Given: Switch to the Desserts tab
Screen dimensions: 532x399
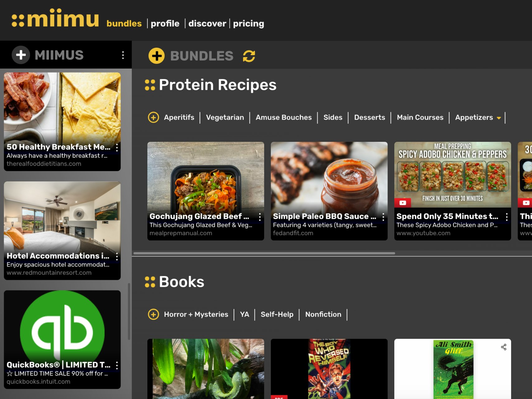Looking at the screenshot, I should (x=369, y=118).
